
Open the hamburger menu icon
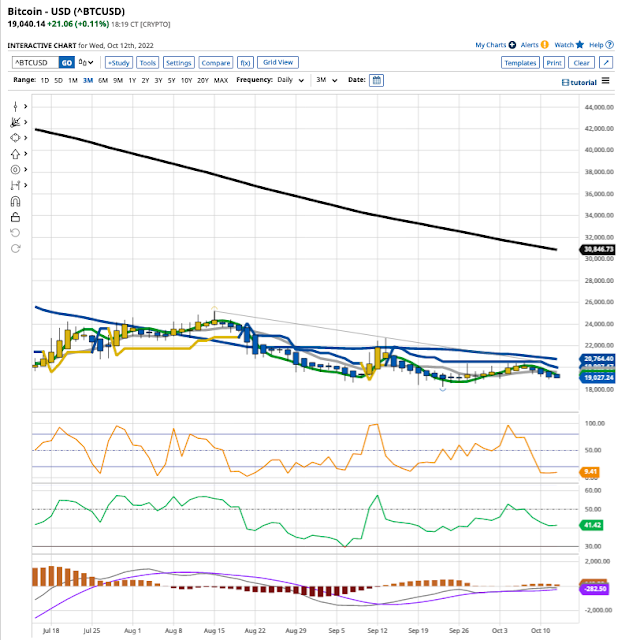[x=606, y=81]
